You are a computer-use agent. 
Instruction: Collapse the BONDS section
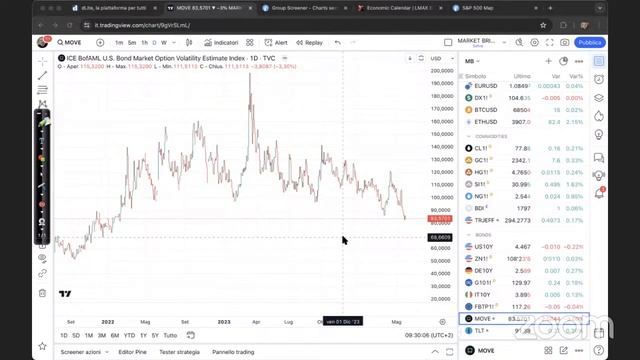pos(469,235)
